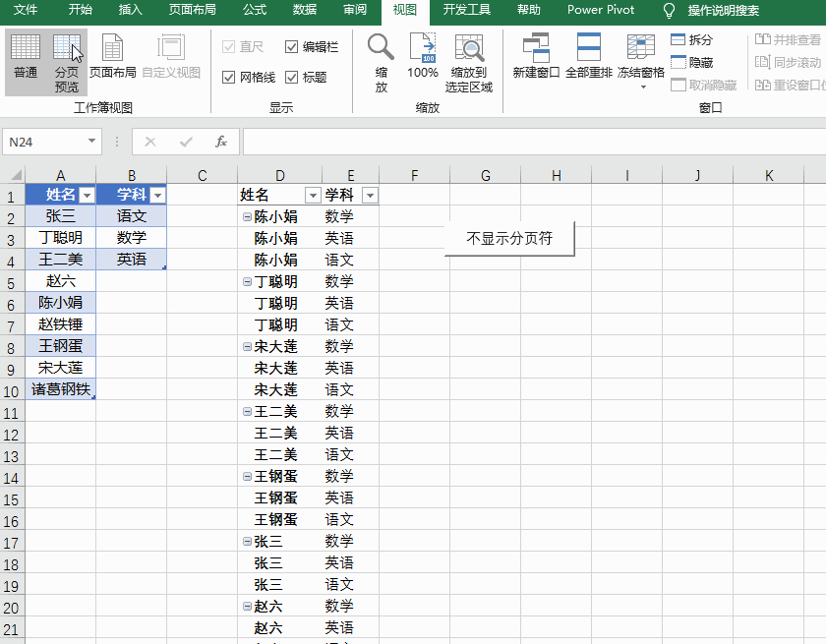
Task: Click the Tell Me lightbulb search
Action: click(669, 10)
